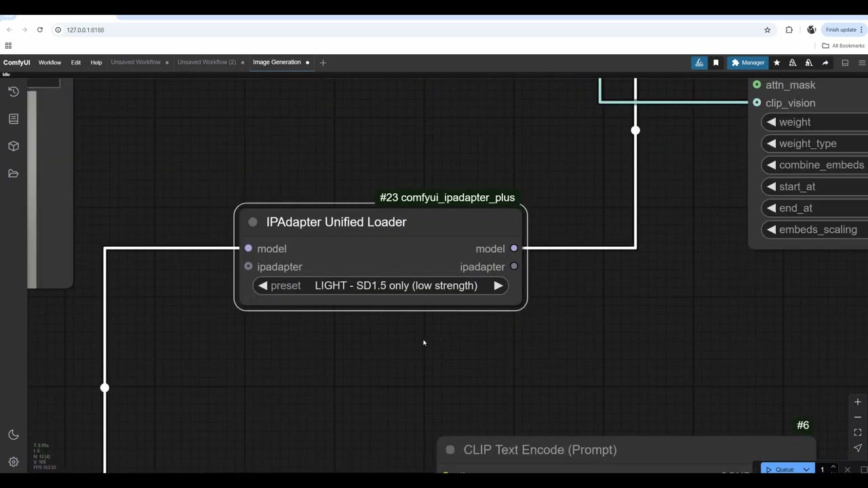Open the hamburger menu in ComfyUI toolbar

point(862,62)
